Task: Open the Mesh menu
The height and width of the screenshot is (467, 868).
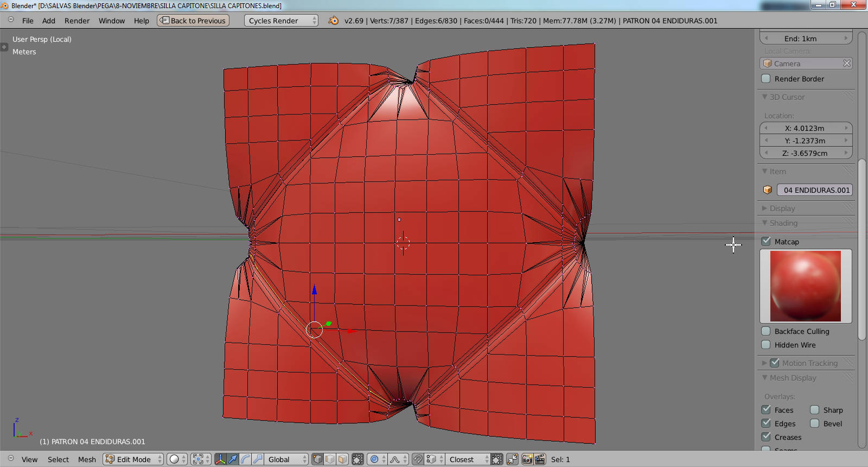Action: click(x=87, y=459)
